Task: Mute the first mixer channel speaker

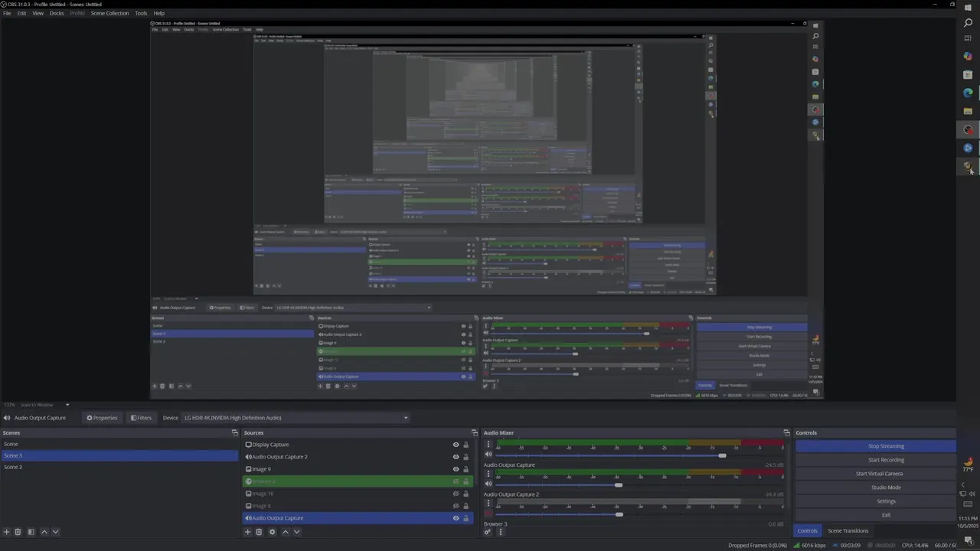Action: click(x=488, y=455)
